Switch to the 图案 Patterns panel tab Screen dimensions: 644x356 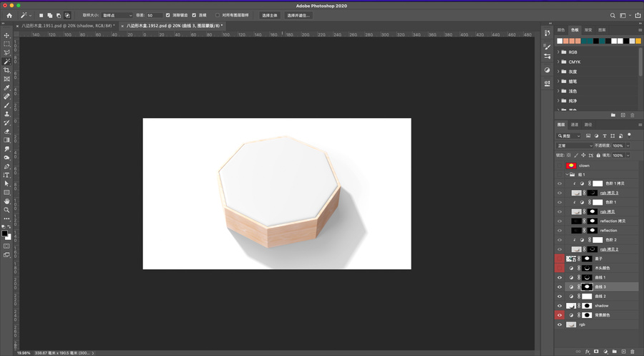tap(602, 30)
